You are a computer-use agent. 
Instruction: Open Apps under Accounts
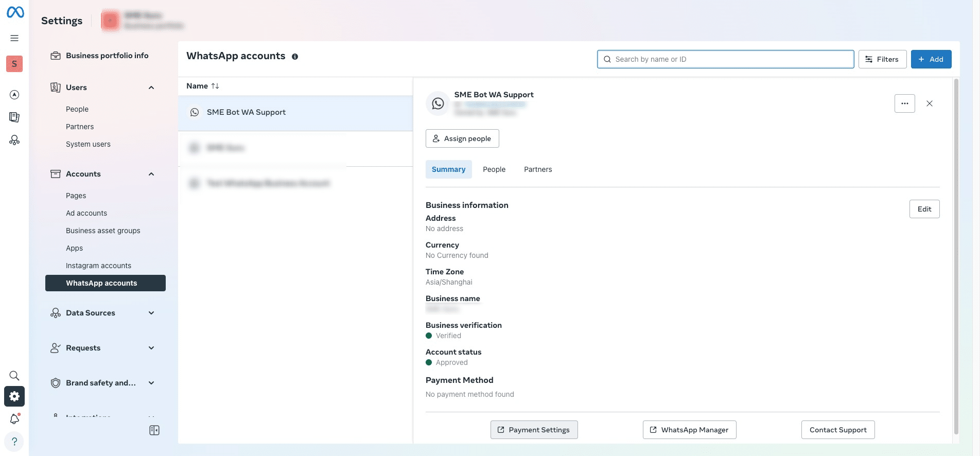point(74,248)
